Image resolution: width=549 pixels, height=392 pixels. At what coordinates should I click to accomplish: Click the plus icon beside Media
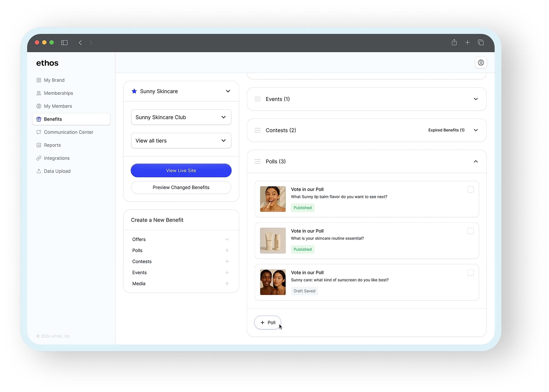tap(227, 283)
